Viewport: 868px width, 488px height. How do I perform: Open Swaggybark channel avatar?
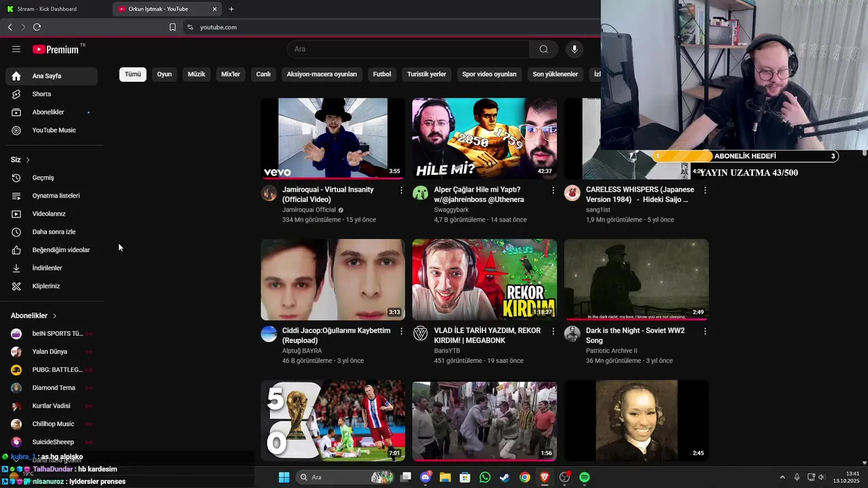click(420, 193)
